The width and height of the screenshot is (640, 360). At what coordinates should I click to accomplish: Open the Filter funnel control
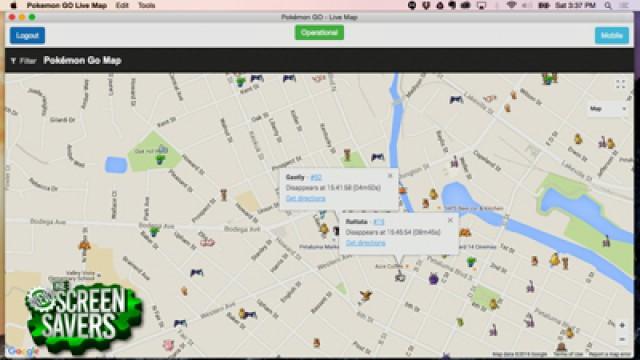click(x=23, y=61)
